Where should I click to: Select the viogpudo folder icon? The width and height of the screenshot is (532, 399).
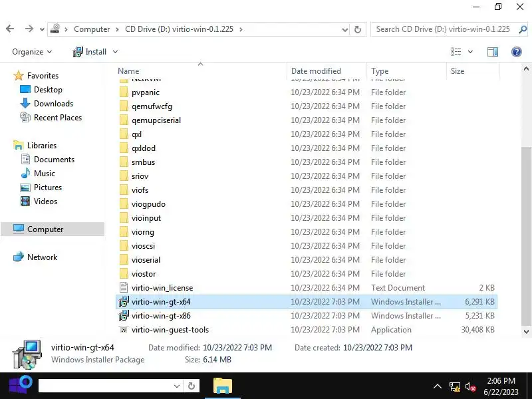[x=124, y=204]
